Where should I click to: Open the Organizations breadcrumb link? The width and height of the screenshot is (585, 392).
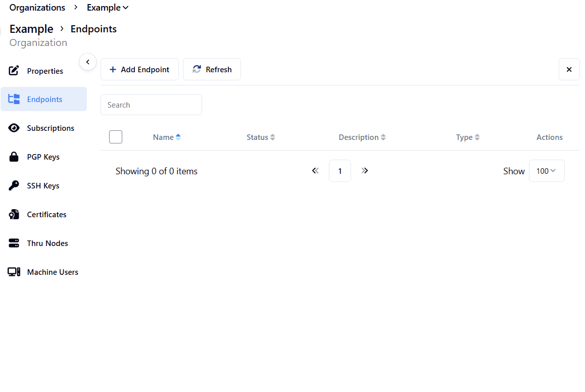37,8
